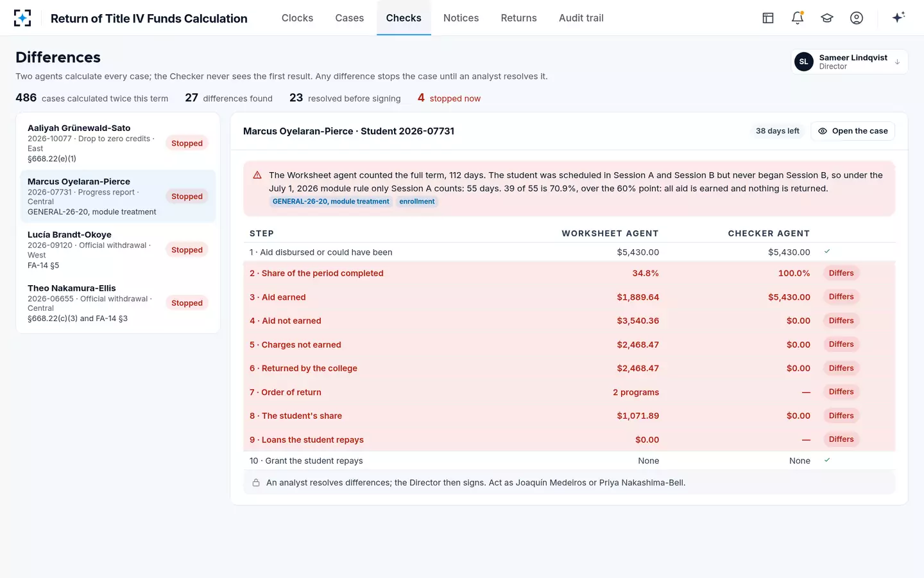Click the app logo icon
The image size is (924, 578).
coord(22,18)
